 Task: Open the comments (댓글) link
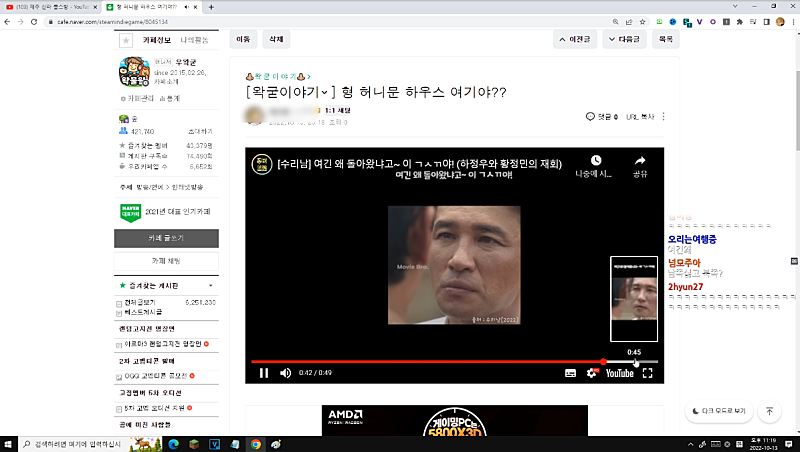point(602,117)
